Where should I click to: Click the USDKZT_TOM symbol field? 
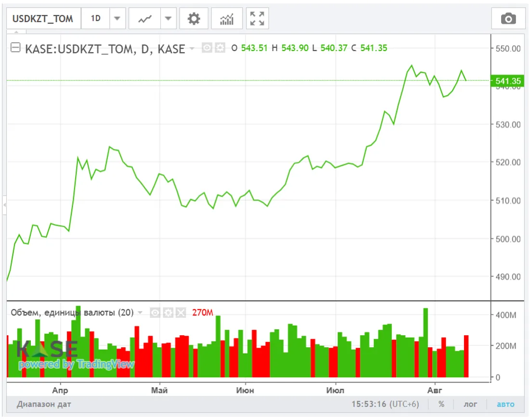(x=43, y=19)
